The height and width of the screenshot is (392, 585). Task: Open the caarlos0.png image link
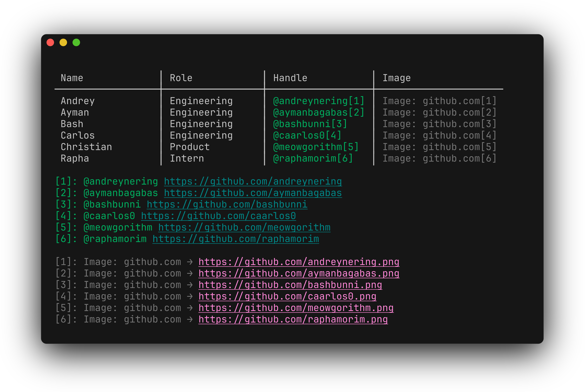click(288, 297)
